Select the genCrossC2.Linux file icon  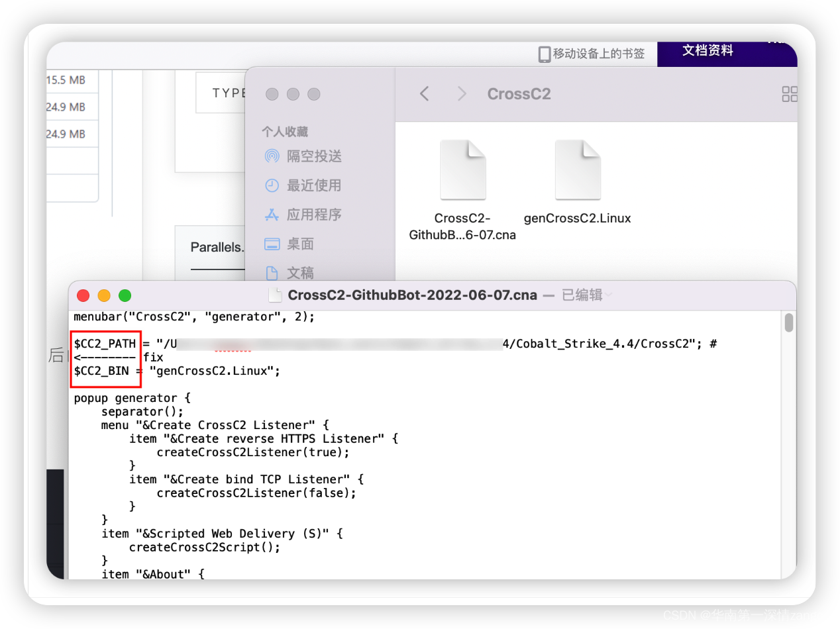(x=578, y=170)
